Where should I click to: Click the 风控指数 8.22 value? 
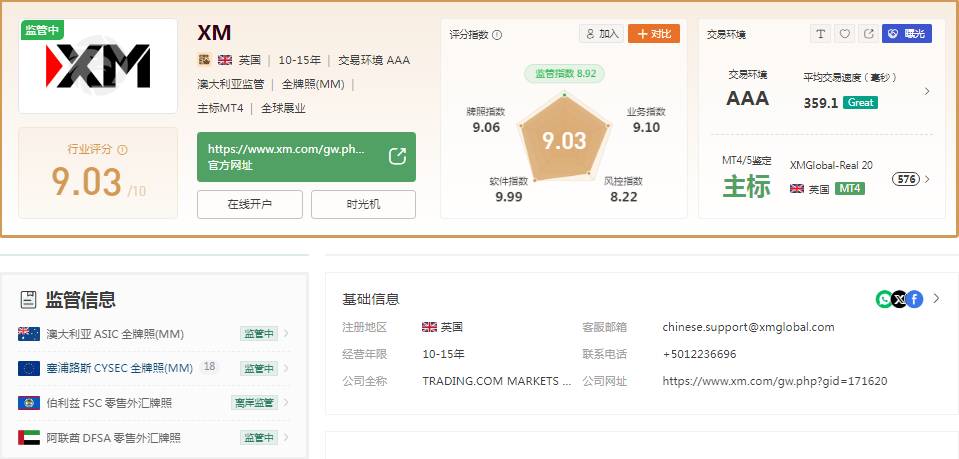pyautogui.click(x=623, y=196)
